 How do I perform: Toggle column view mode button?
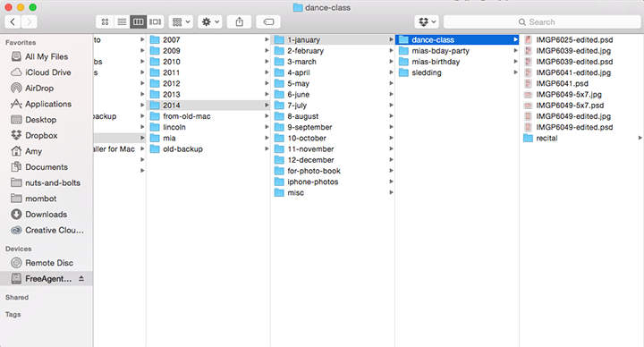[139, 21]
